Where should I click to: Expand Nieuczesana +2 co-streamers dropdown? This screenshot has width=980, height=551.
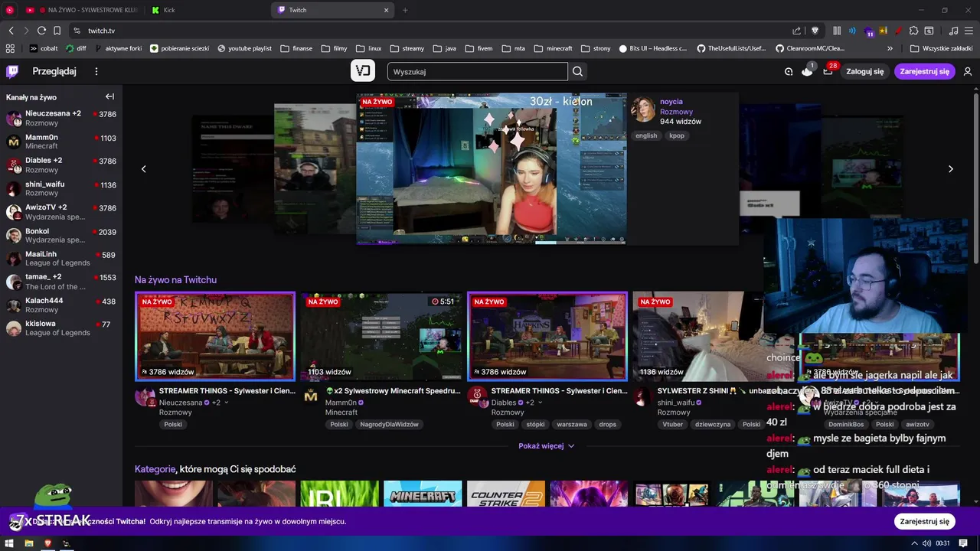tap(226, 403)
